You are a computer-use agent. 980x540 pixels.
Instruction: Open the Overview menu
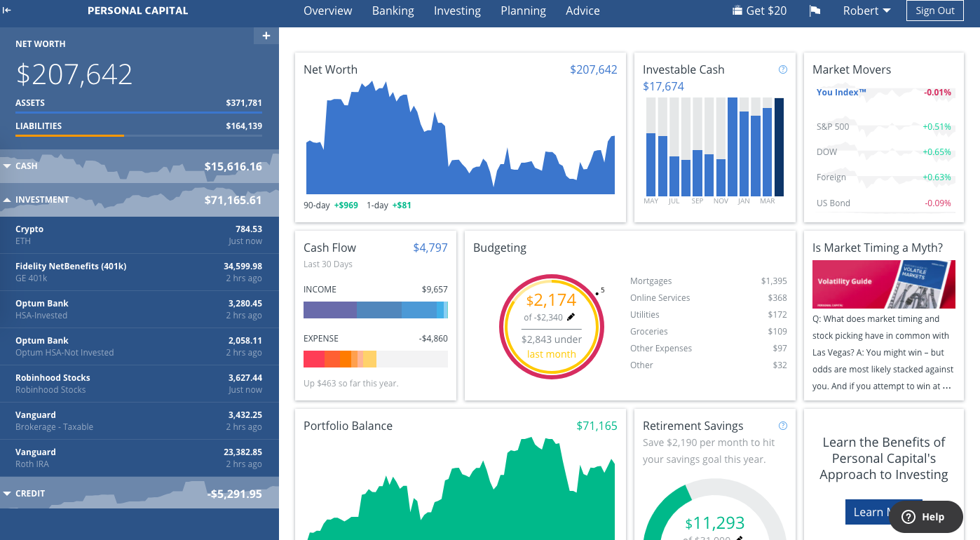coord(328,11)
